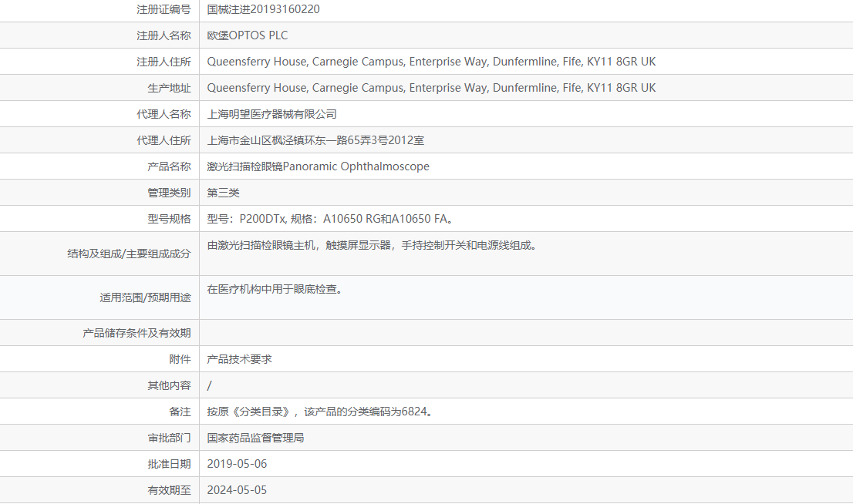Select the address in the 生产地址 row
Image resolution: width=853 pixels, height=504 pixels.
(x=431, y=88)
